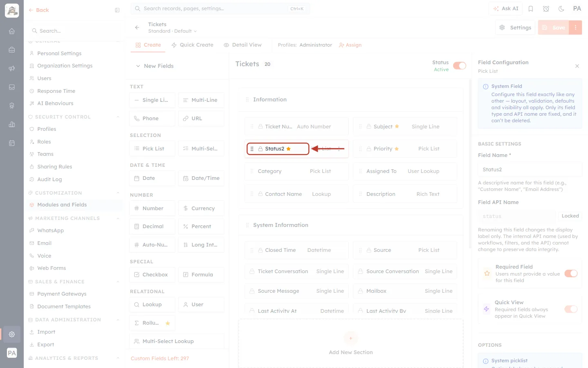Image resolution: width=588 pixels, height=368 pixels.
Task: Click the sidebar collapse panel icon
Action: coord(117,10)
